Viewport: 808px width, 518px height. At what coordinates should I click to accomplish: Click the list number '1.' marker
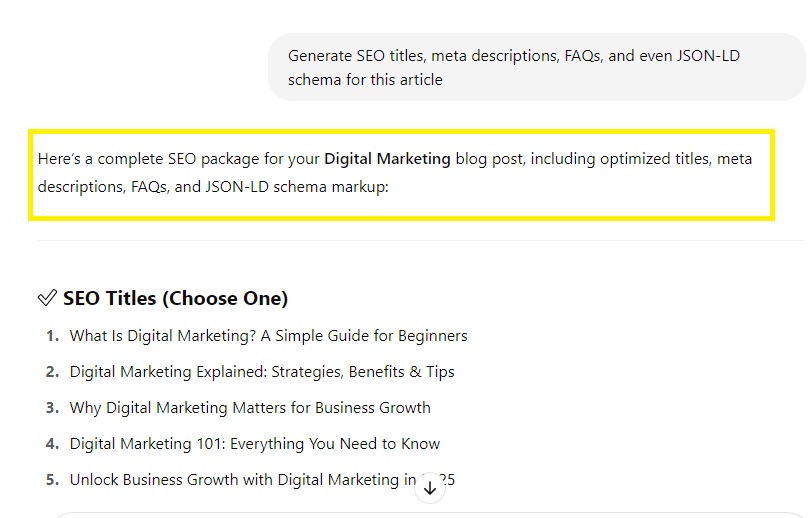[53, 336]
